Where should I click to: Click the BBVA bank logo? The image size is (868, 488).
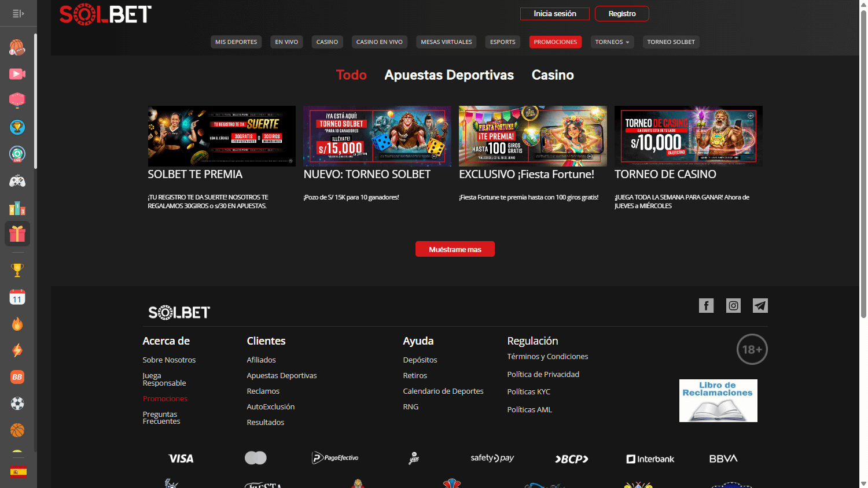(x=724, y=459)
